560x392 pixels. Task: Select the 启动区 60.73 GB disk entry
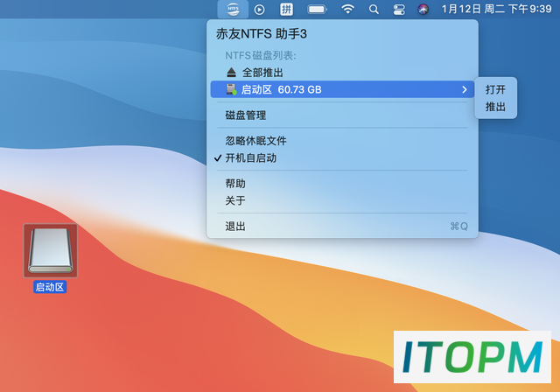point(342,89)
